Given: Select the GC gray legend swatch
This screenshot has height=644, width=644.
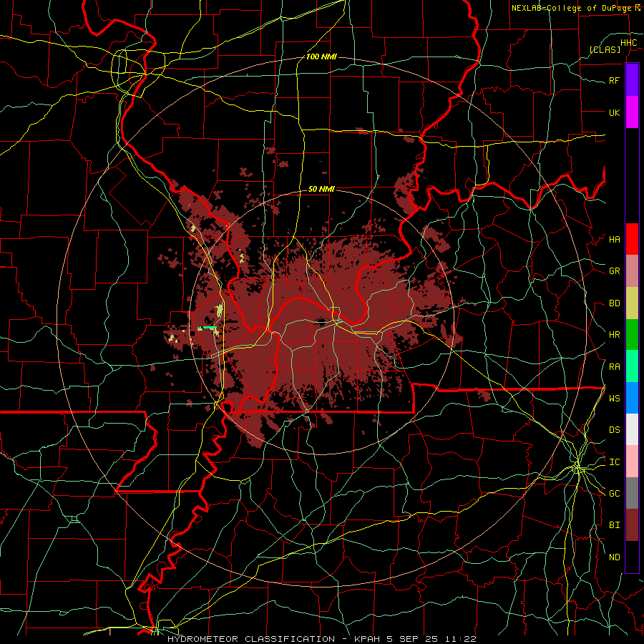Looking at the screenshot, I should pos(632,493).
